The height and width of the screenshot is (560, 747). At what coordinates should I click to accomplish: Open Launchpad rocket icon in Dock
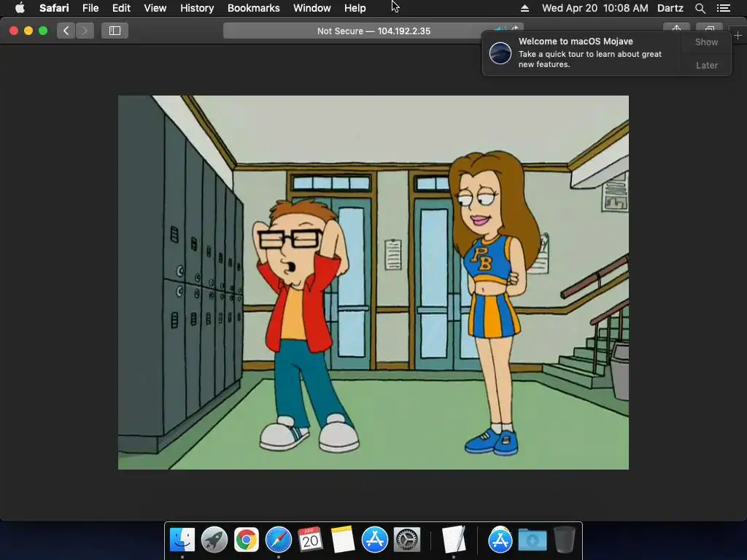[x=214, y=540]
